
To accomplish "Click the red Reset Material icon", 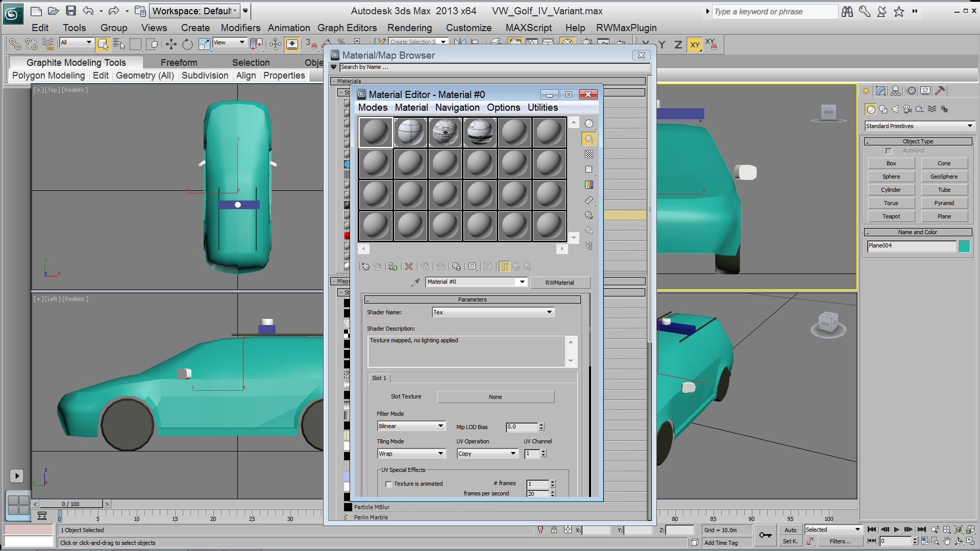I will [x=409, y=266].
